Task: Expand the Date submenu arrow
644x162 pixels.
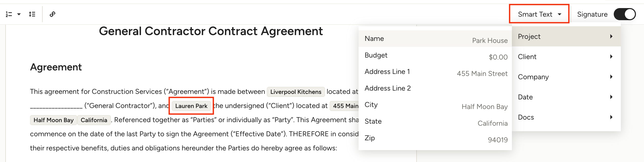Action: click(x=611, y=97)
